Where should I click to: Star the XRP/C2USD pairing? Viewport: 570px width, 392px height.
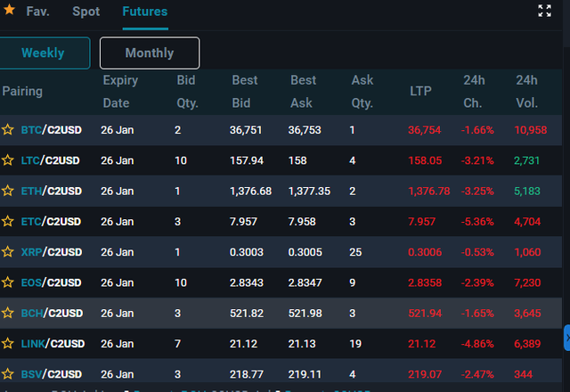8,252
